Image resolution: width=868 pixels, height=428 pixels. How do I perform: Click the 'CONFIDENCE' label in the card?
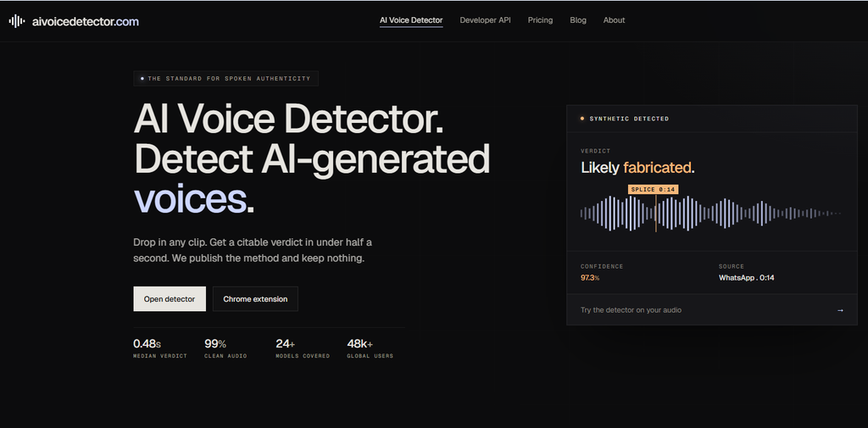tap(602, 266)
